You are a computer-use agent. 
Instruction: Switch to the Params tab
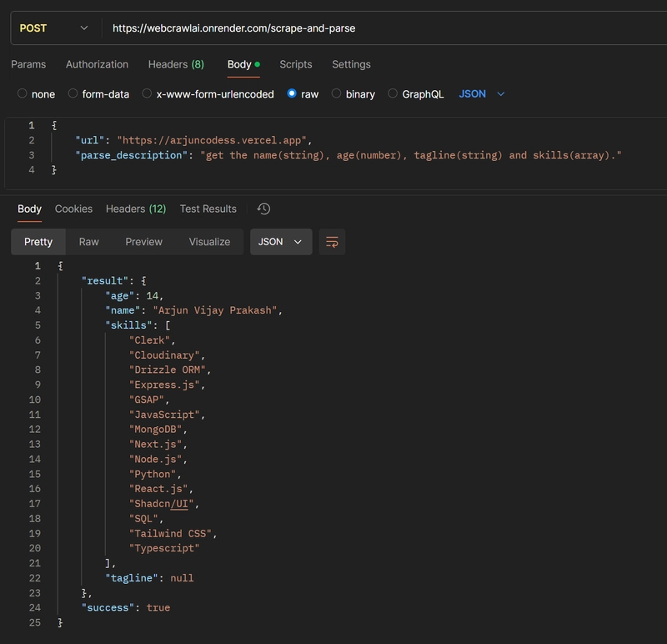(x=28, y=64)
